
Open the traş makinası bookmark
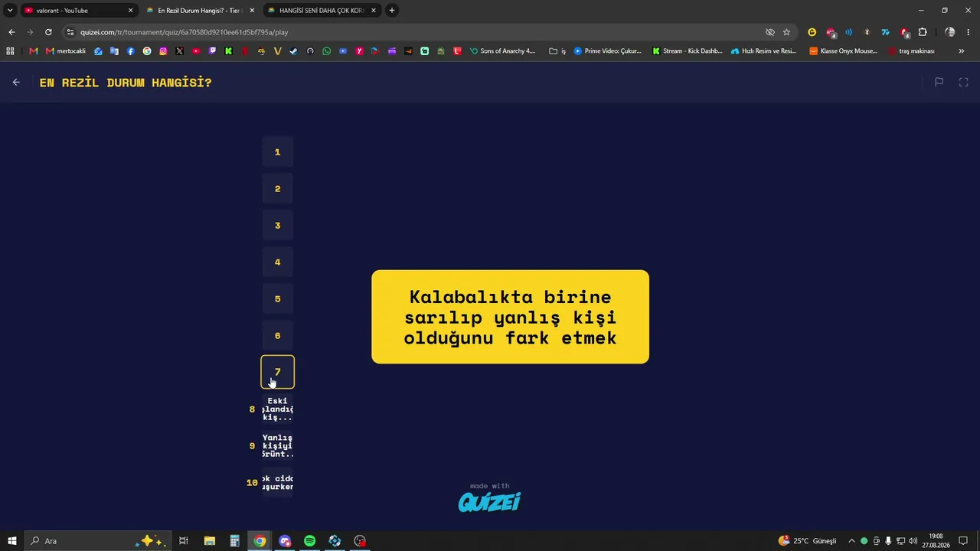pos(912,51)
